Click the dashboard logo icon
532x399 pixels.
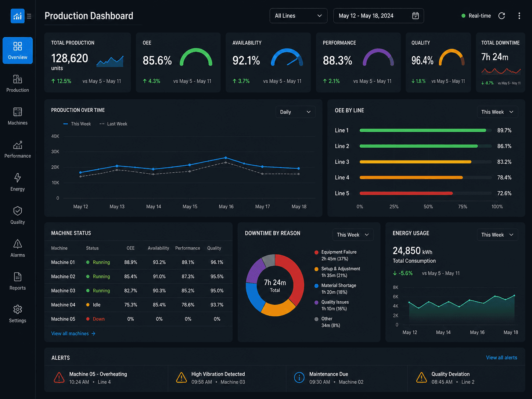[17, 16]
